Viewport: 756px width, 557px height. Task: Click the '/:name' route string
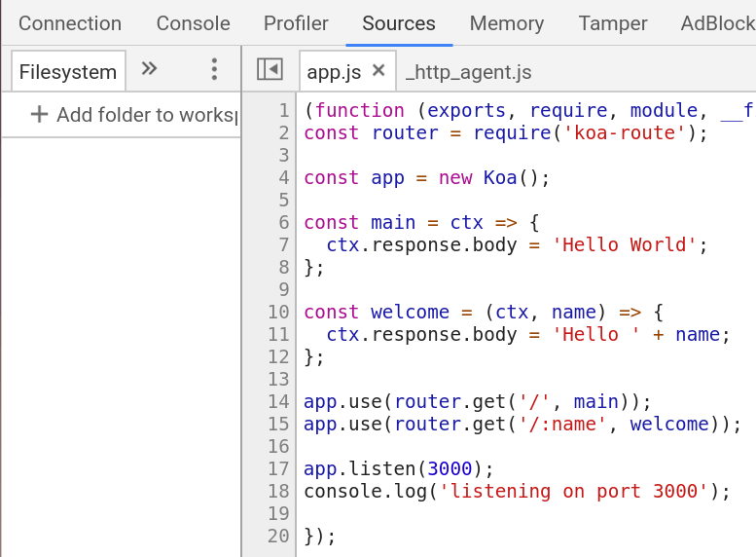pos(562,424)
